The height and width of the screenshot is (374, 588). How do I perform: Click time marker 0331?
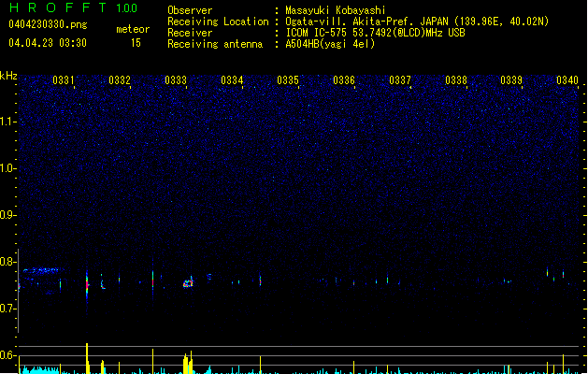coord(64,80)
